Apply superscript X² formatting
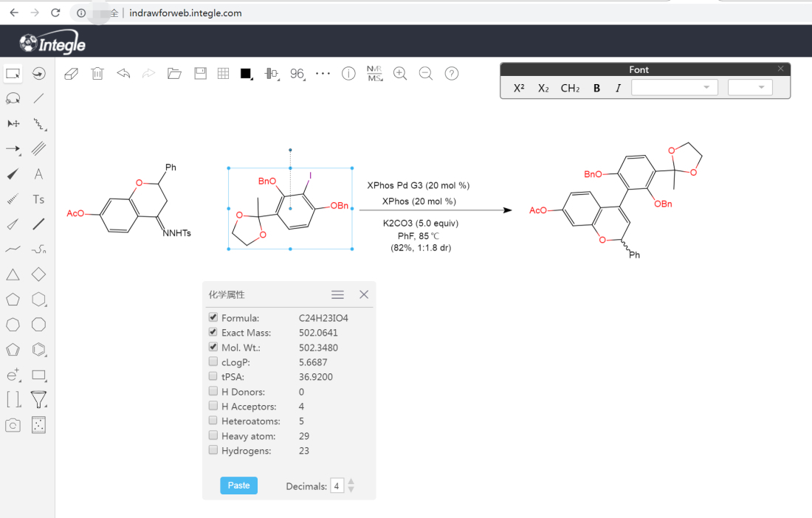812x518 pixels. coord(519,89)
